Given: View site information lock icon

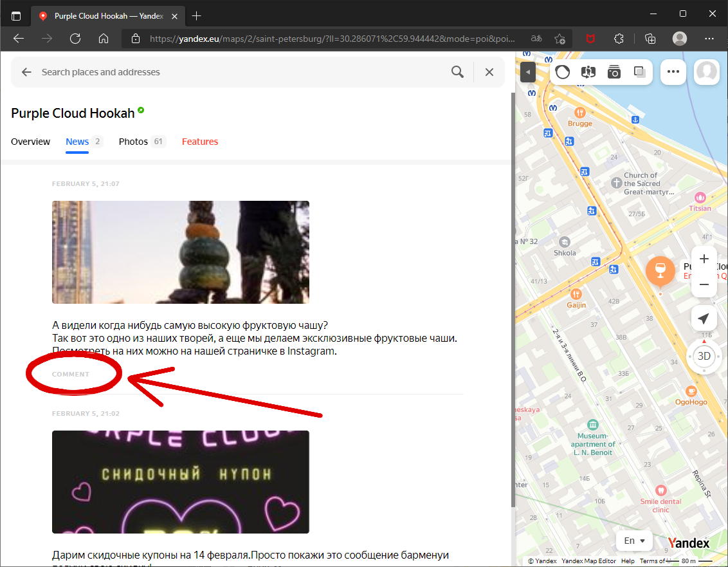Looking at the screenshot, I should (136, 39).
